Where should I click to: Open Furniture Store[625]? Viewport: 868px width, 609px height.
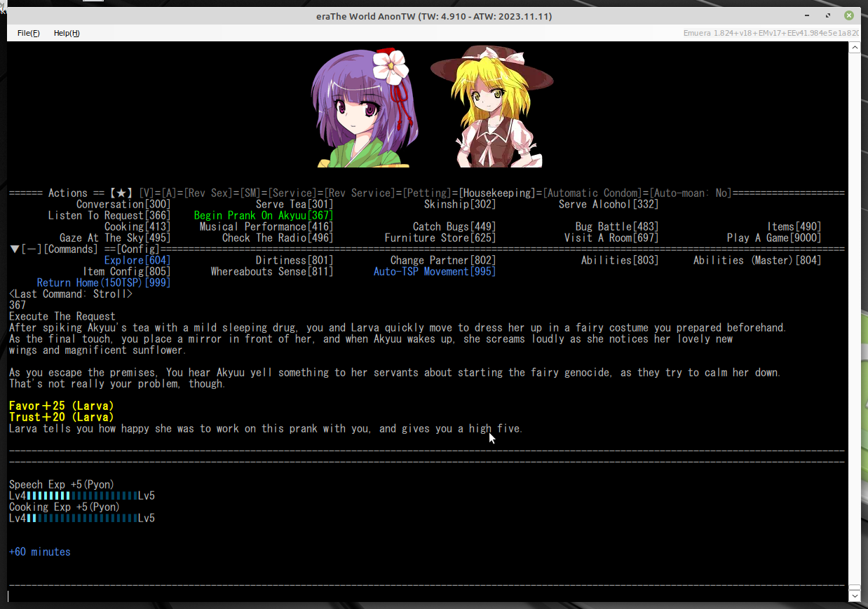coord(440,238)
